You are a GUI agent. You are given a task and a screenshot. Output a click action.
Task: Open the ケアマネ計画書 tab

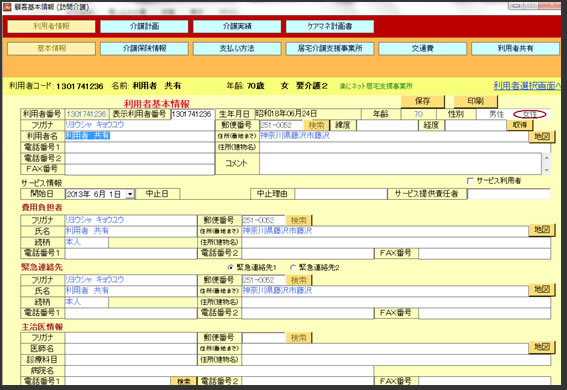pyautogui.click(x=330, y=26)
